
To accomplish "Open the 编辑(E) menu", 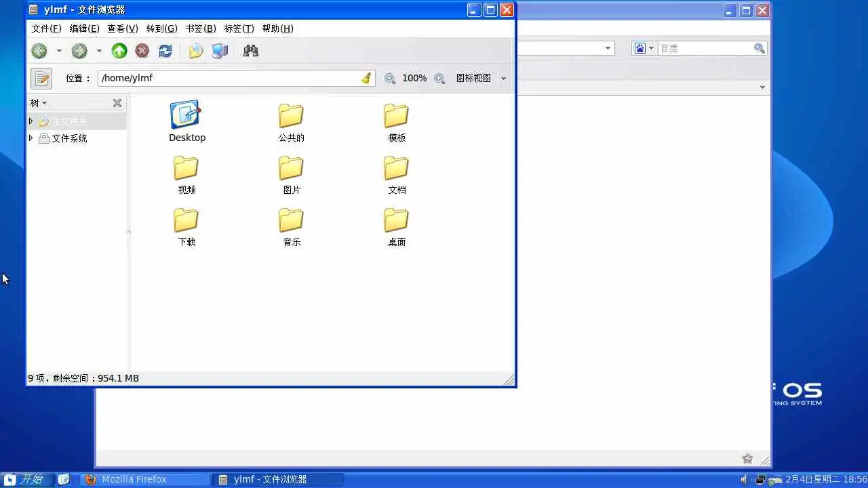I will click(x=84, y=28).
